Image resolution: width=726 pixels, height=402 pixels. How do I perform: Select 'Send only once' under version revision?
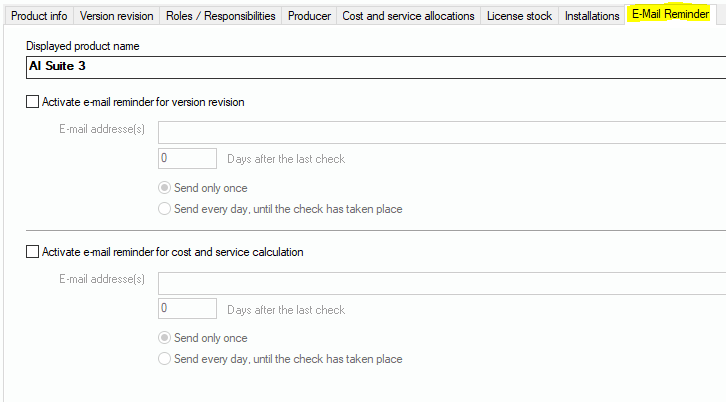pyautogui.click(x=165, y=188)
